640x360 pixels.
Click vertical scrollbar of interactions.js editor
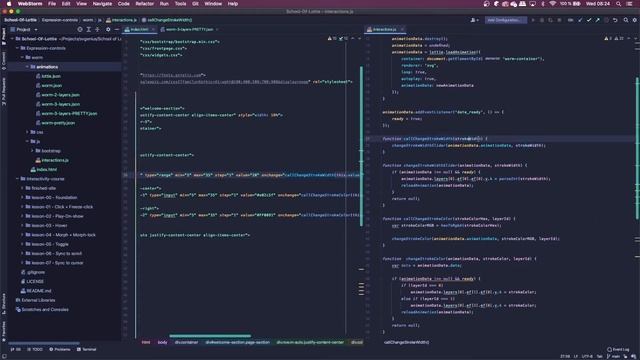(638, 149)
